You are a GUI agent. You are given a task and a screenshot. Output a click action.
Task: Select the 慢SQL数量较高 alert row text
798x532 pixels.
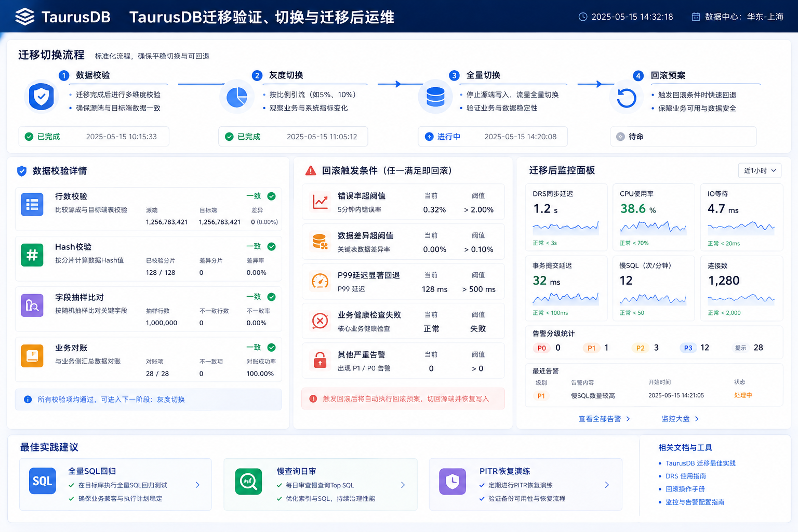tap(593, 396)
